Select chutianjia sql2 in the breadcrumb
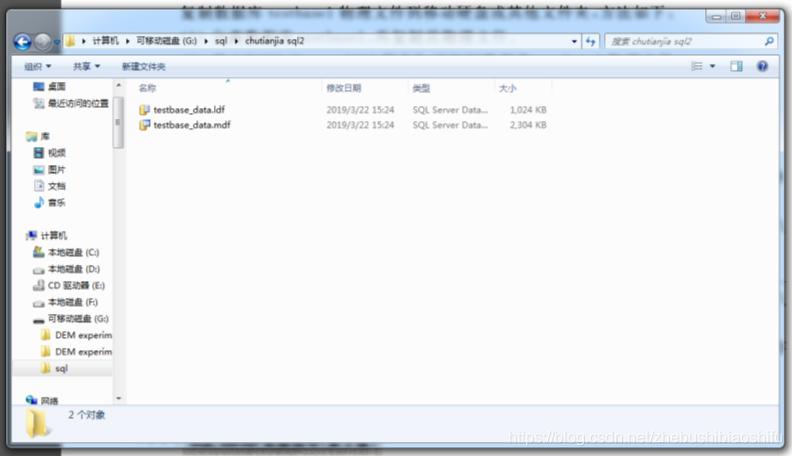 click(x=275, y=41)
